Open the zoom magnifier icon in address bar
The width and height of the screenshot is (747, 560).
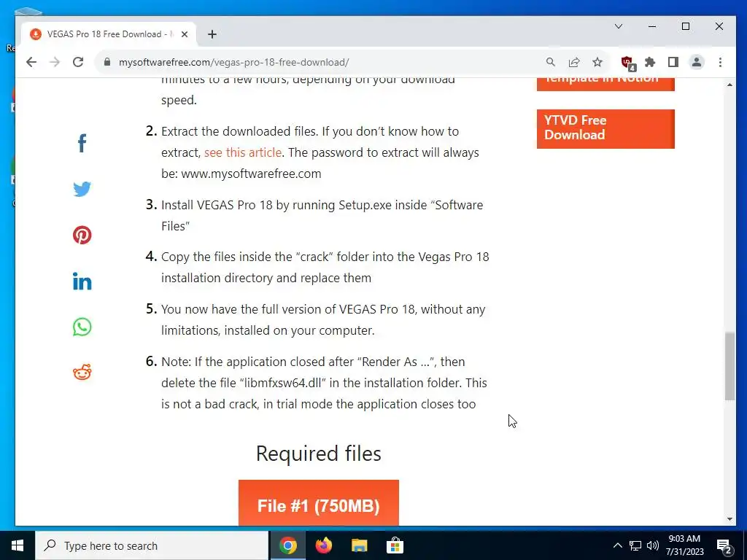click(550, 62)
